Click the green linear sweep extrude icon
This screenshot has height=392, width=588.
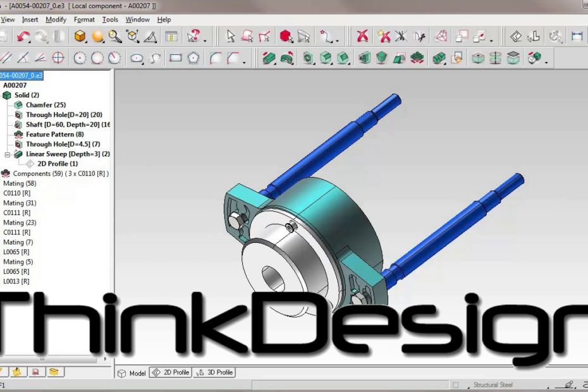coord(269,58)
